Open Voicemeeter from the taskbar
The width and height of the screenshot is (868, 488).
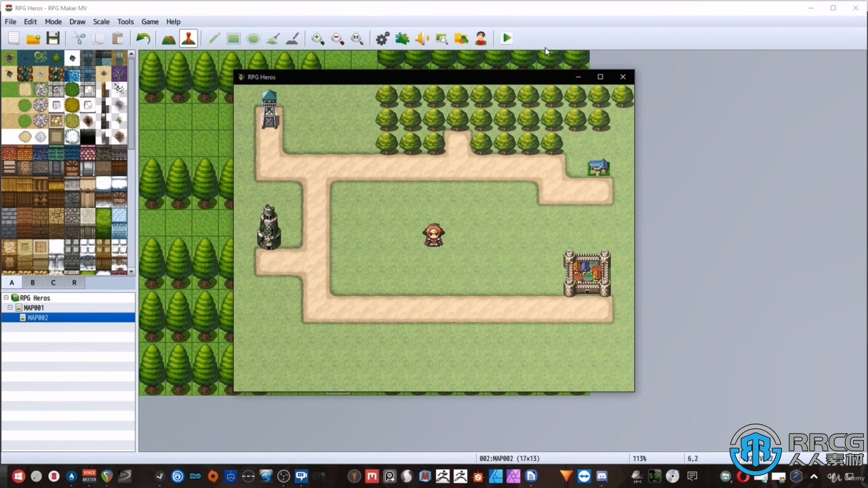(89, 476)
